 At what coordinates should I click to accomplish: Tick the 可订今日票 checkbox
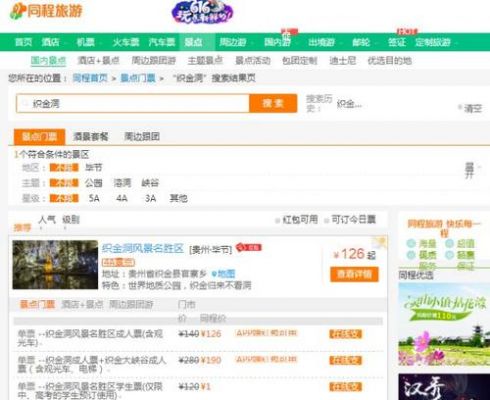(x=327, y=220)
